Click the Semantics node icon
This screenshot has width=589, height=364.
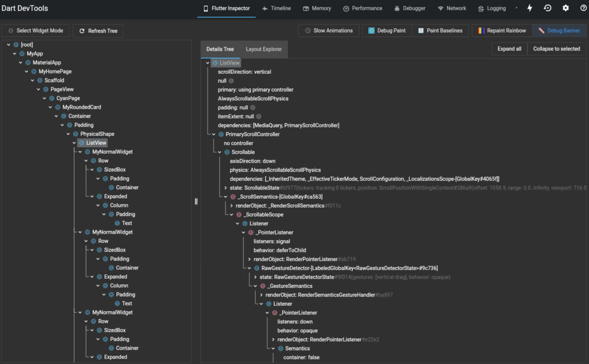(281, 348)
